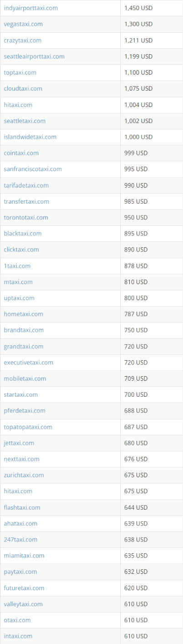Open crazytaxi.com domain entry
183x644 pixels.
coord(22,40)
